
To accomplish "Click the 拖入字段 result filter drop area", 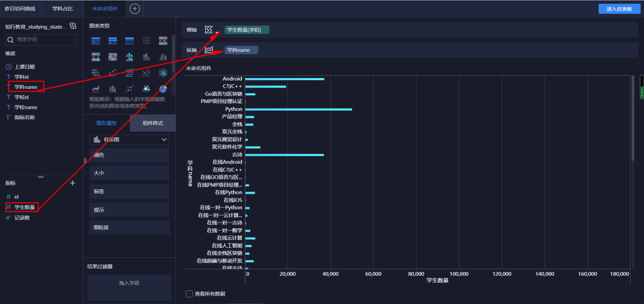I will (x=129, y=288).
